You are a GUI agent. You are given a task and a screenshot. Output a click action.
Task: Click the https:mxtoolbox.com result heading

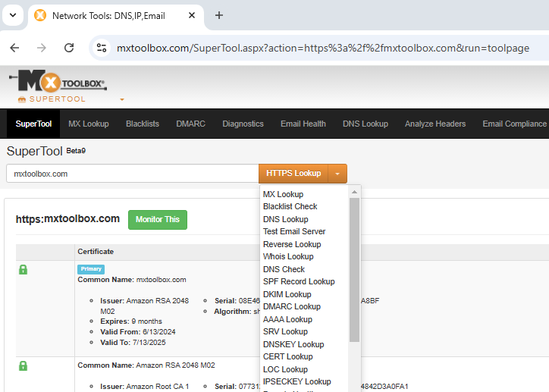(x=67, y=219)
